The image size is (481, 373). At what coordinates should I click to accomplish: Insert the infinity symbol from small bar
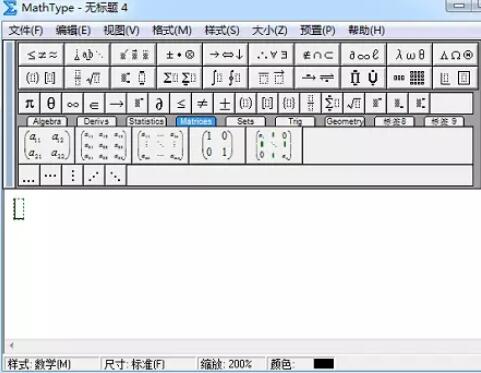73,104
